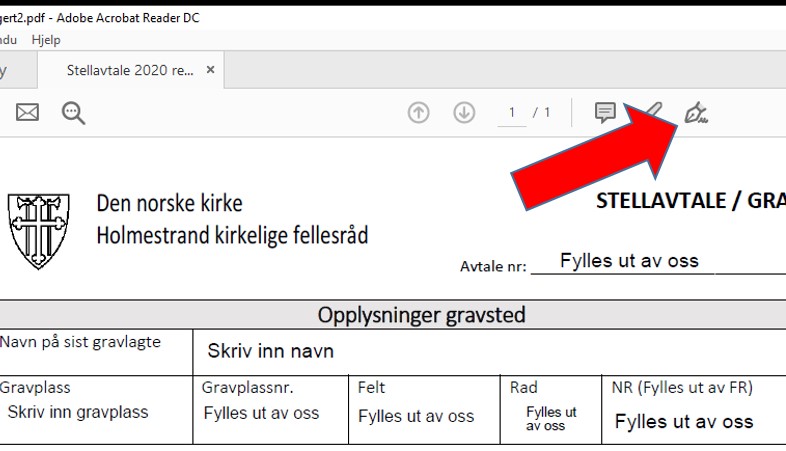Send file by email envelope icon

(27, 112)
